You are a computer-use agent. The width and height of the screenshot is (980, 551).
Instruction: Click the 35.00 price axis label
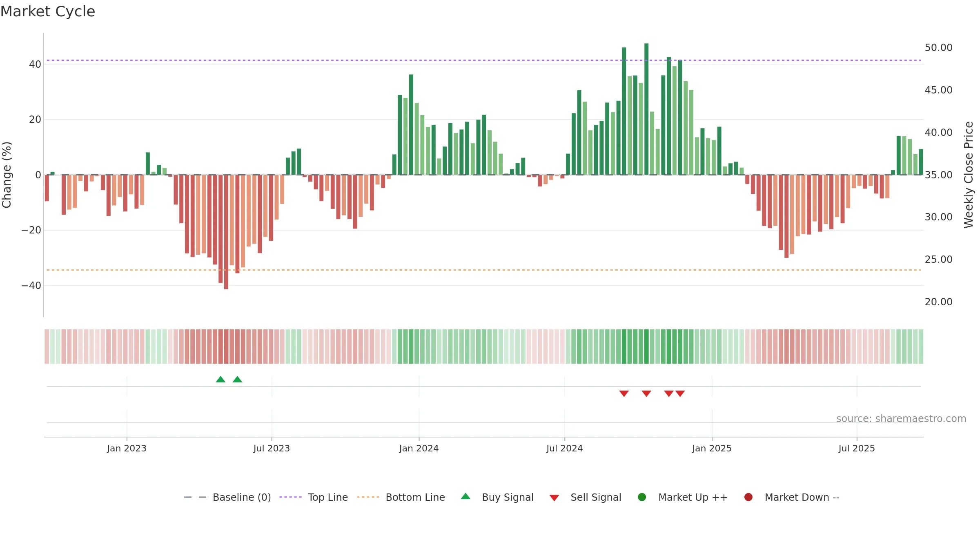[938, 175]
